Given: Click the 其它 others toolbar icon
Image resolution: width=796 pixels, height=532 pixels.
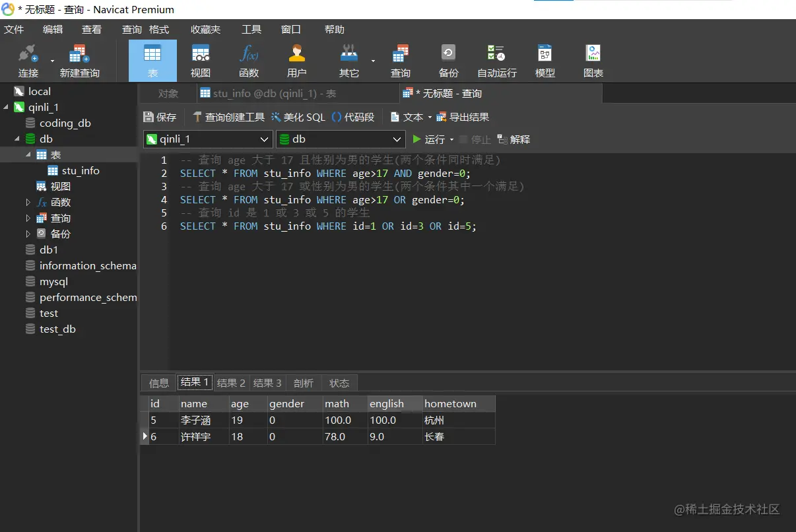Looking at the screenshot, I should (349, 61).
